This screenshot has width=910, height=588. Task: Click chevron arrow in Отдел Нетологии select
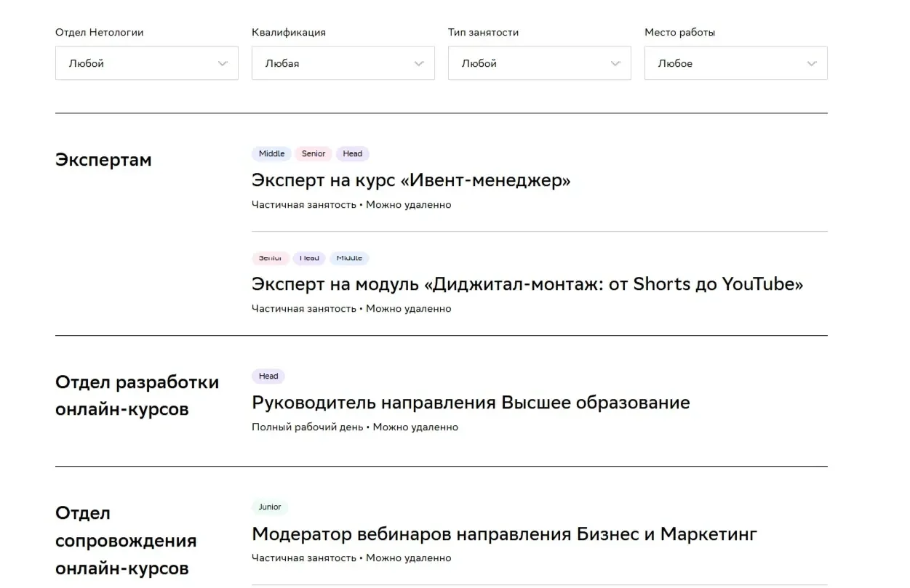tap(223, 64)
